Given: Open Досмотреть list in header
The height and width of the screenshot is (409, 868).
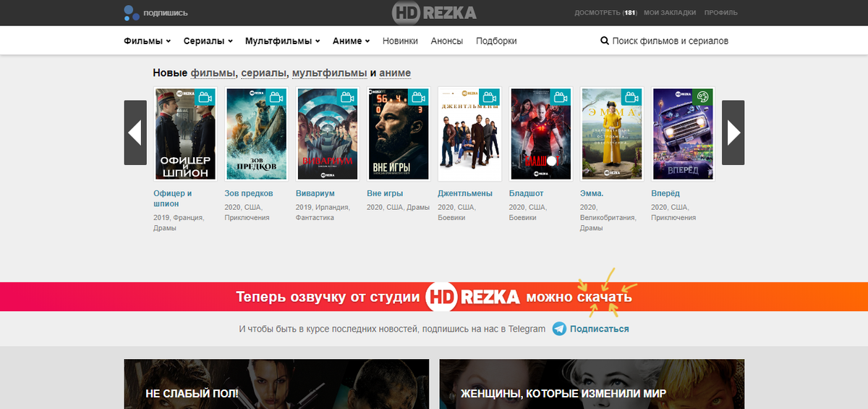Looking at the screenshot, I should 605,13.
